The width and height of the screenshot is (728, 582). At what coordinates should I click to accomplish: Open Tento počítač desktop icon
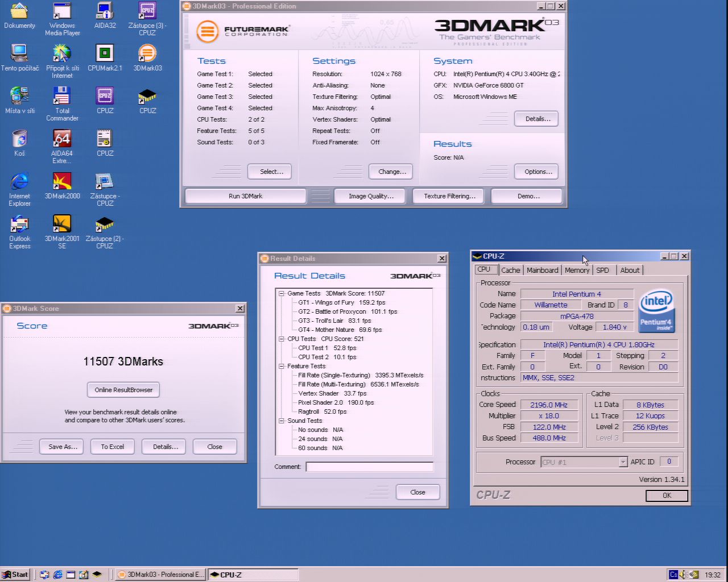(19, 58)
